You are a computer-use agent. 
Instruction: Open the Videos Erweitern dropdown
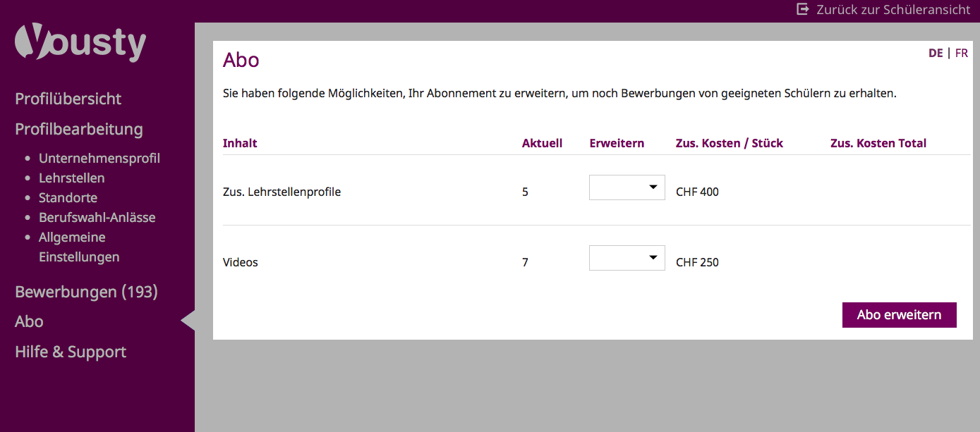(x=627, y=258)
